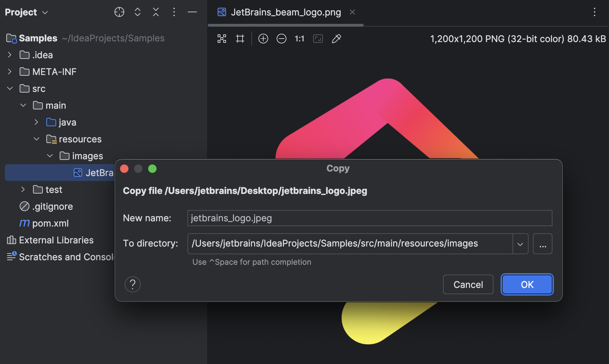Toggle the transparency chessboard in image viewer
The width and height of the screenshot is (609, 364).
(222, 39)
